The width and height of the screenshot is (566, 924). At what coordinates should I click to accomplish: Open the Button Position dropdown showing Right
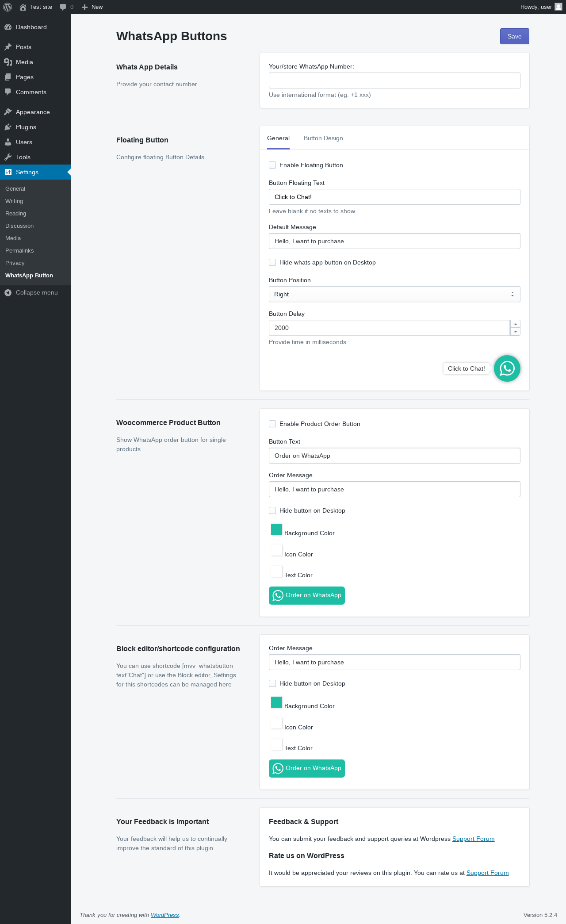coord(394,294)
